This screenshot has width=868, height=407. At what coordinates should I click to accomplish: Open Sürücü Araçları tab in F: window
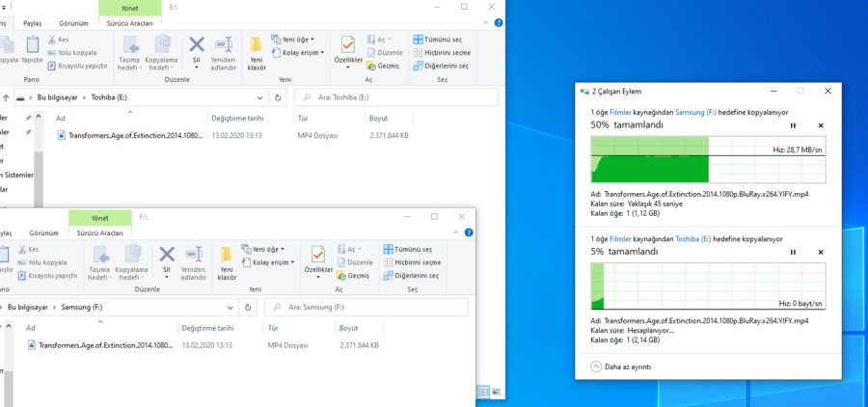(x=100, y=233)
